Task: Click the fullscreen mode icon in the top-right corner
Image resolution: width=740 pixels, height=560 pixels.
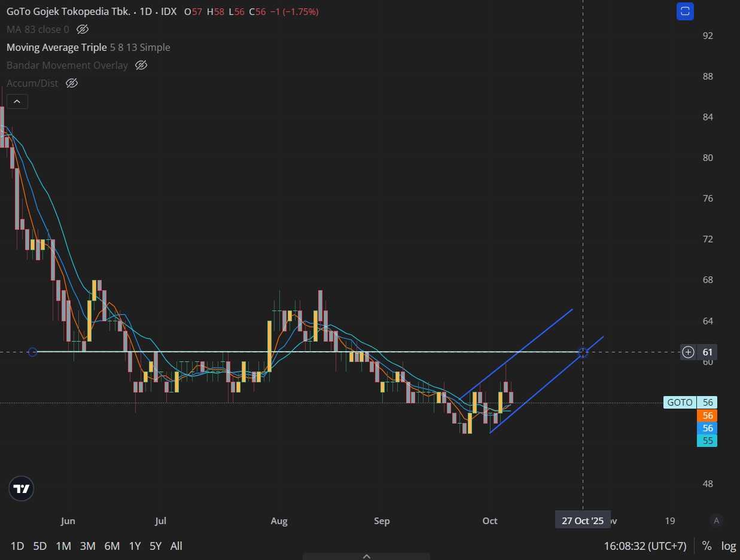Action: click(x=685, y=11)
